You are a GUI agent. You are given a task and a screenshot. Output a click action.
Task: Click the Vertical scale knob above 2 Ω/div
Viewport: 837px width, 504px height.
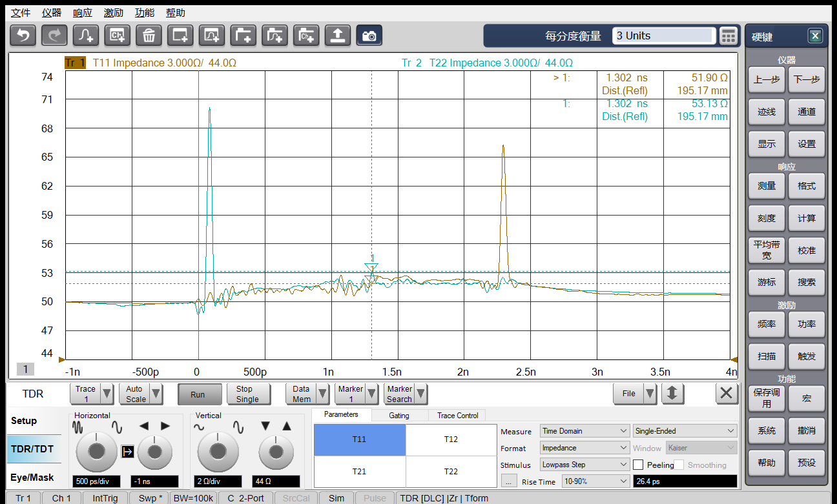(x=218, y=452)
